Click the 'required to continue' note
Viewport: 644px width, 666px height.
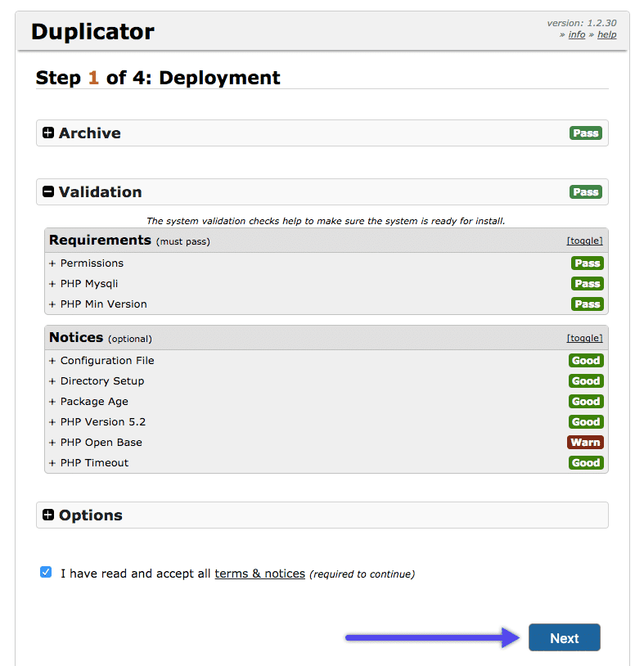[362, 574]
